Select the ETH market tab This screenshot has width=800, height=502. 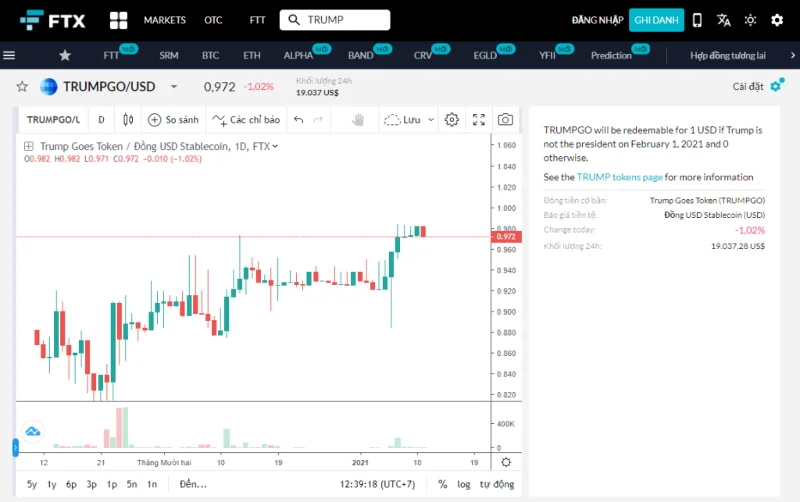click(x=252, y=55)
